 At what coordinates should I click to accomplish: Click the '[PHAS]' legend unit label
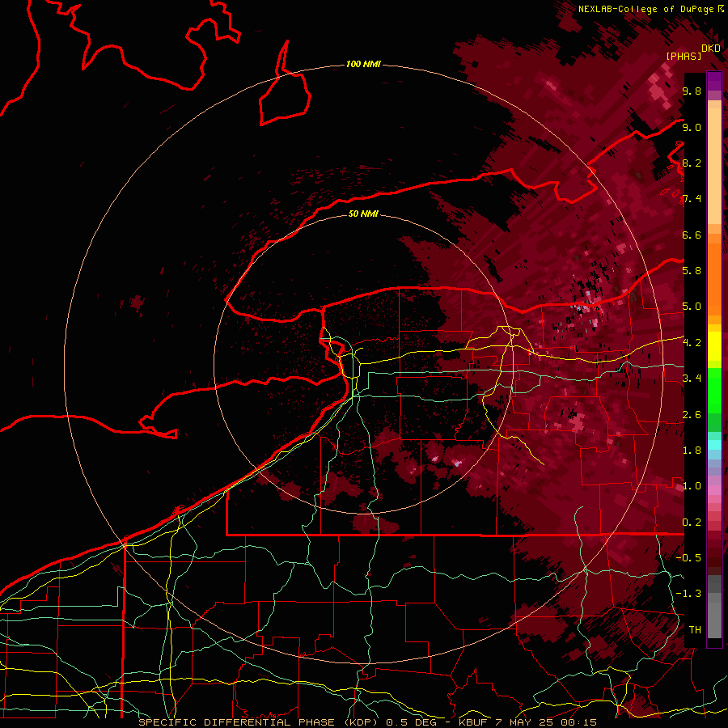(x=684, y=56)
